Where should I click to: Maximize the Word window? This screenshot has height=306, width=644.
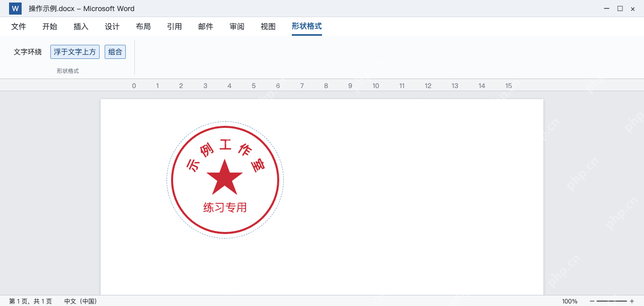[620, 9]
